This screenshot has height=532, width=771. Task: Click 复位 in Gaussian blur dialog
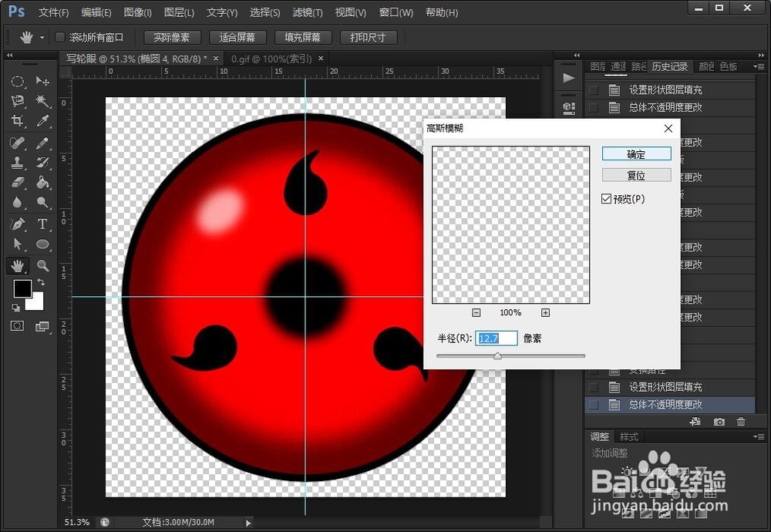pos(636,175)
